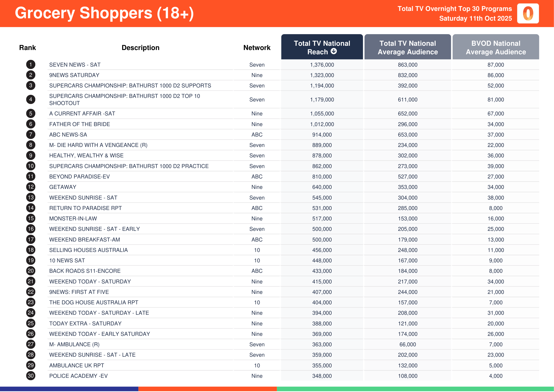
Task: Click rank 25 circle badge
Action: [x=31, y=323]
